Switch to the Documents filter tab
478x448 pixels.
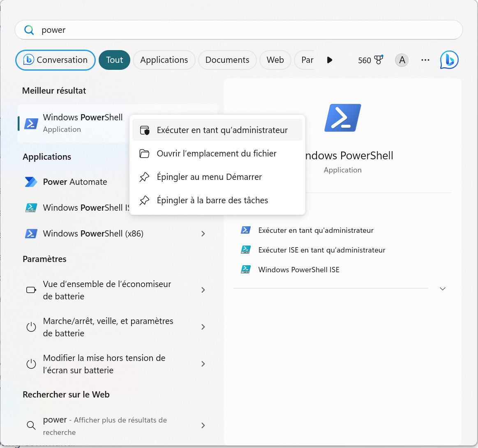(227, 60)
